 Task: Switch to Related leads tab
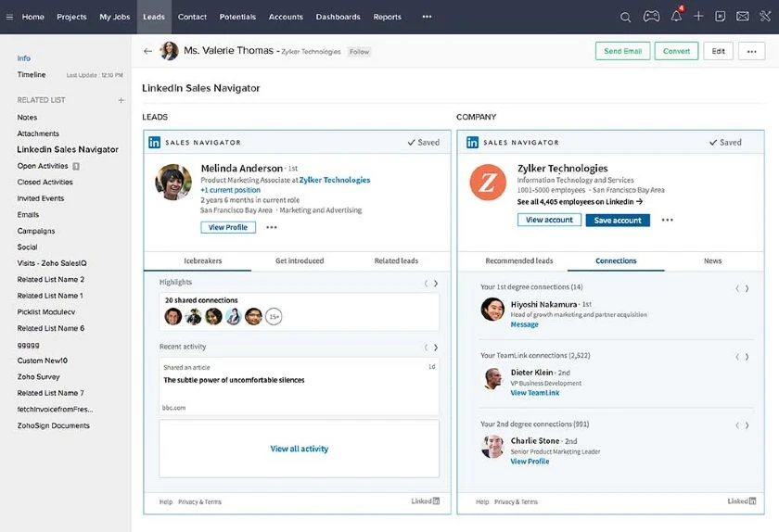pos(396,260)
